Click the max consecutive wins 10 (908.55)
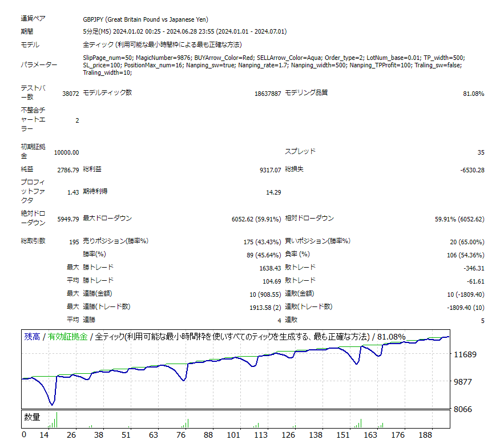This screenshot has height=440, width=504. point(265,294)
